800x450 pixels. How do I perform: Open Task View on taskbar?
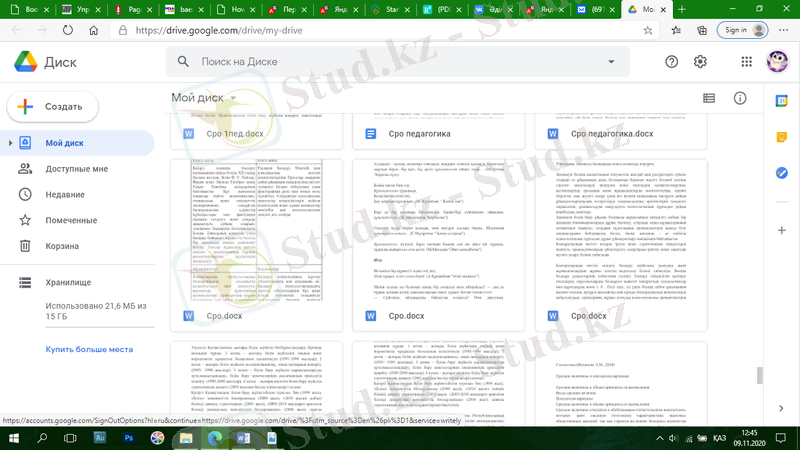click(x=70, y=438)
